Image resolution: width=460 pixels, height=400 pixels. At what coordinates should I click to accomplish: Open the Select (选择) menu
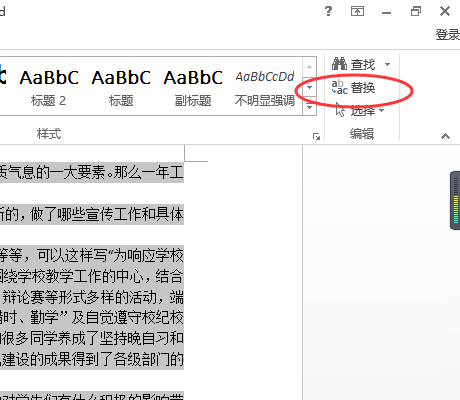[x=360, y=111]
